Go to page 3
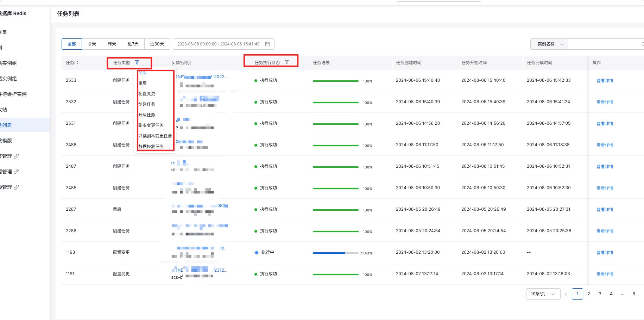 click(x=600, y=294)
